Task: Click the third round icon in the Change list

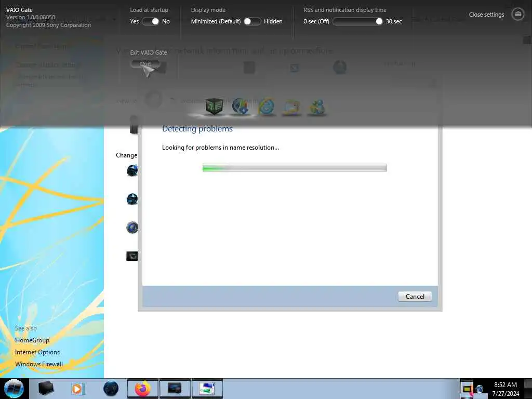Action: point(132,228)
